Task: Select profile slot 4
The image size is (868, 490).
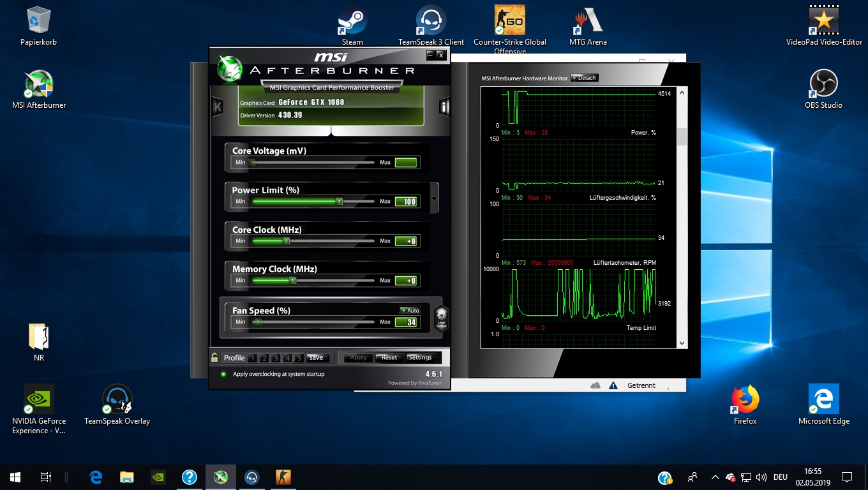Action: point(287,358)
